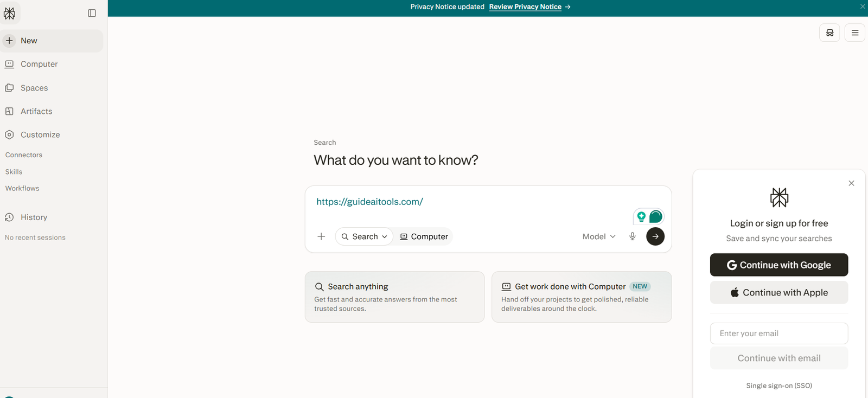Click Single sign-on (SSO) link
Screen dimensions: 868x398
(779, 386)
